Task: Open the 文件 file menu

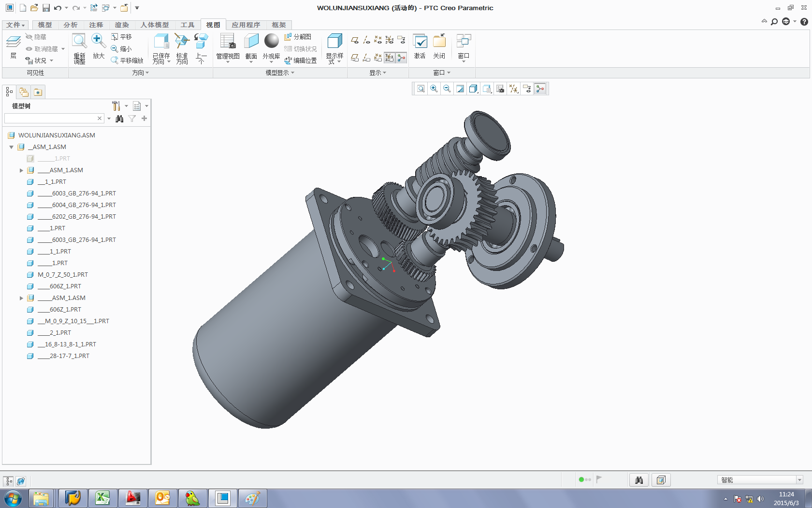Action: tap(15, 25)
